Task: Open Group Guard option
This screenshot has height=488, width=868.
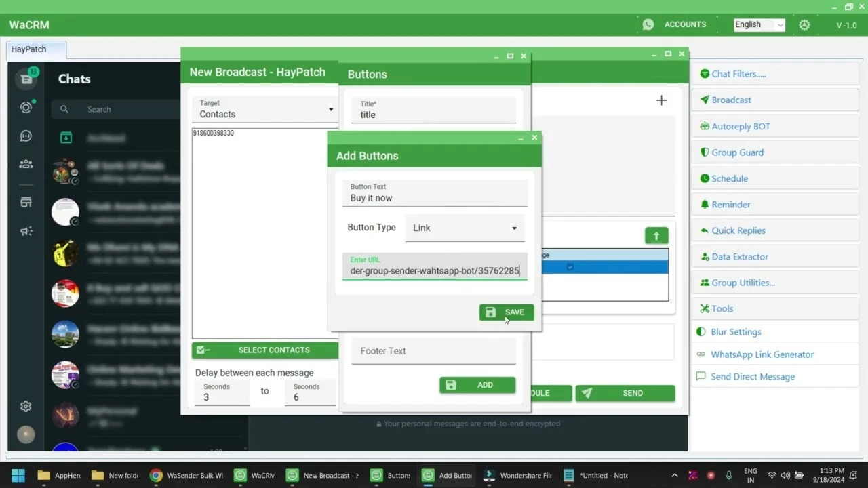Action: 775,152
